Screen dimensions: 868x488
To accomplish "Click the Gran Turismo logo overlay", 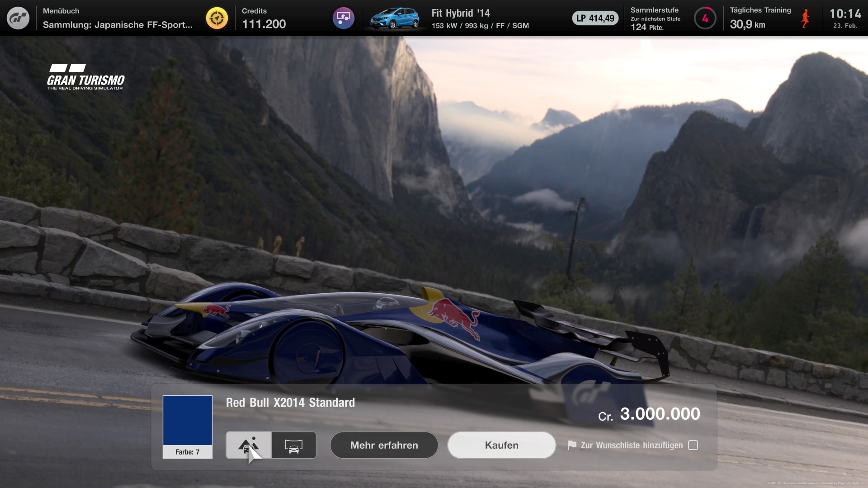I will (85, 77).
